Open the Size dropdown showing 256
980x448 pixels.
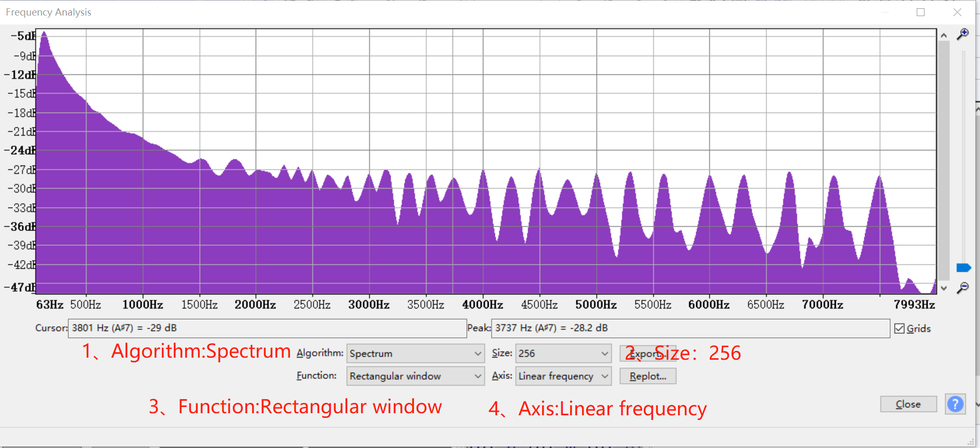tap(563, 354)
